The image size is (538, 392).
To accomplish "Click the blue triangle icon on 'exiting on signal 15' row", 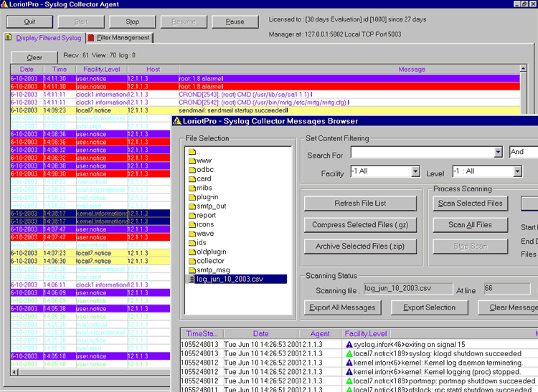I will [x=349, y=345].
